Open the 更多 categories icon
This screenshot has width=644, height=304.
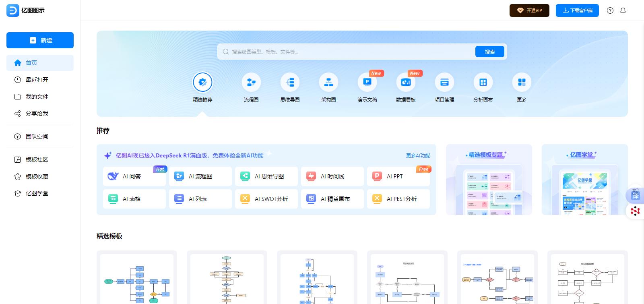(522, 82)
